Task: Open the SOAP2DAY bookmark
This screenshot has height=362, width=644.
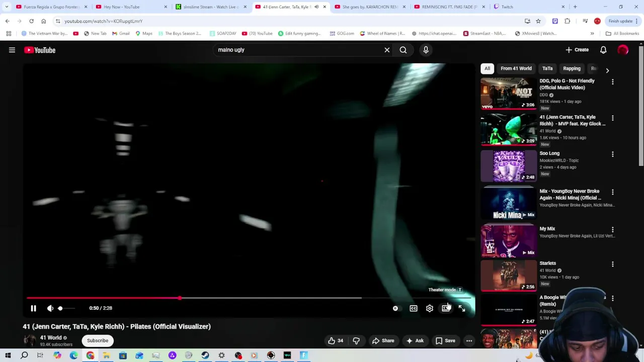Action: click(x=223, y=34)
